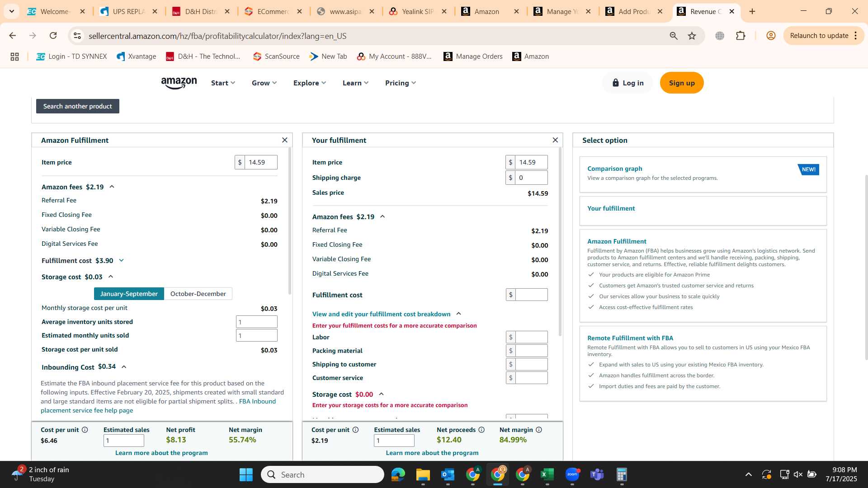Open Microsoft Teams from the taskbar
Screen dimensions: 868x488
597,474
